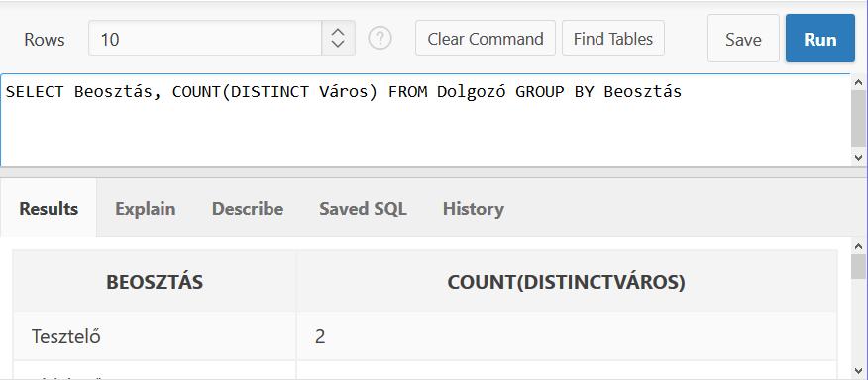This screenshot has width=868, height=380.
Task: Click into the Rows number field
Action: click(x=205, y=39)
